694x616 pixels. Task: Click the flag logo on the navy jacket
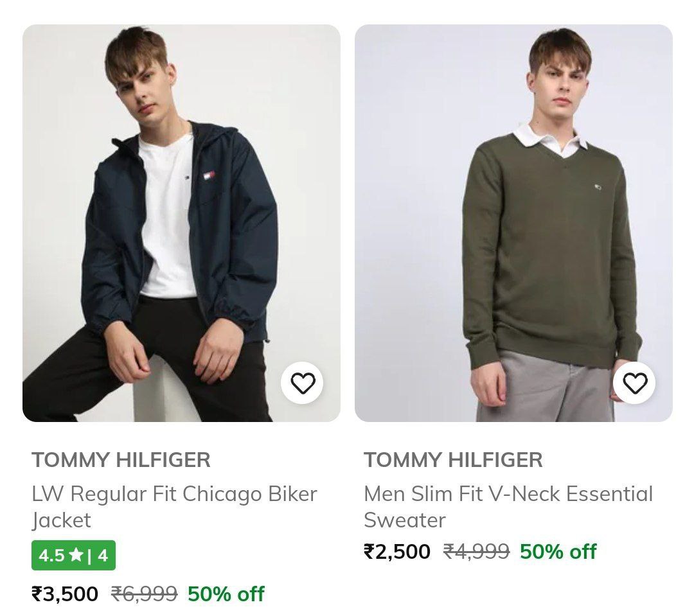click(x=209, y=175)
